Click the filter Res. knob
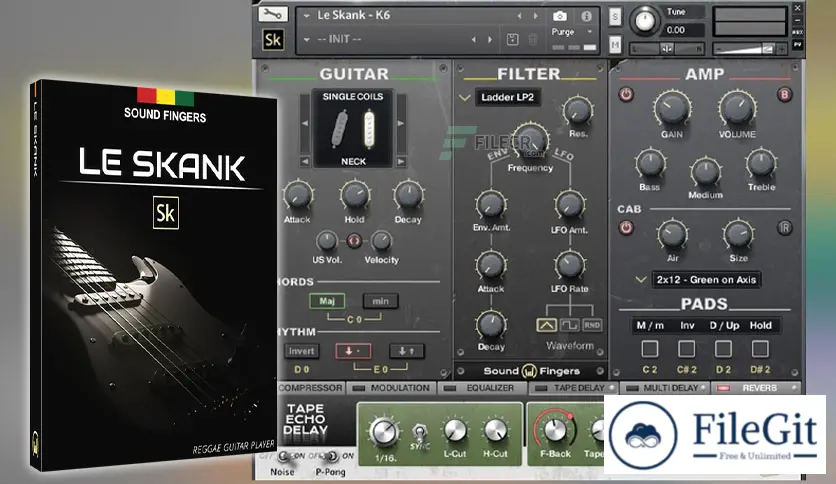The image size is (836, 484). coord(578,111)
